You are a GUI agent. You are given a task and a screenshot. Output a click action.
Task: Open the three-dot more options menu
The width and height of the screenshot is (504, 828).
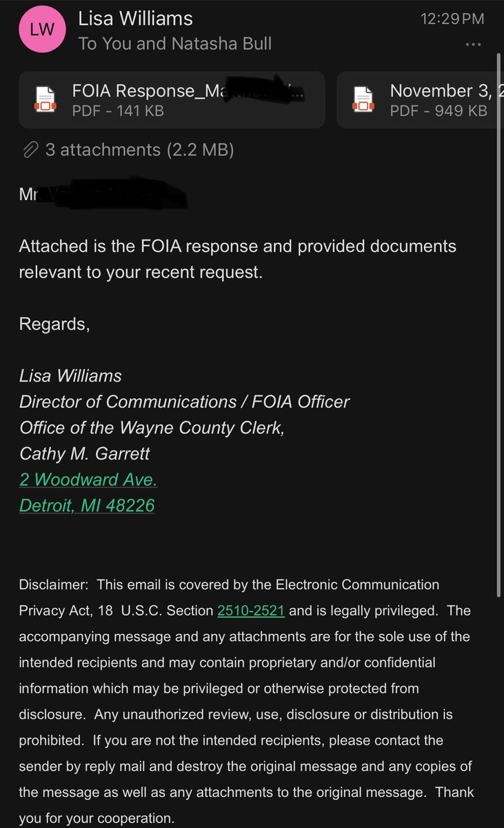473,45
